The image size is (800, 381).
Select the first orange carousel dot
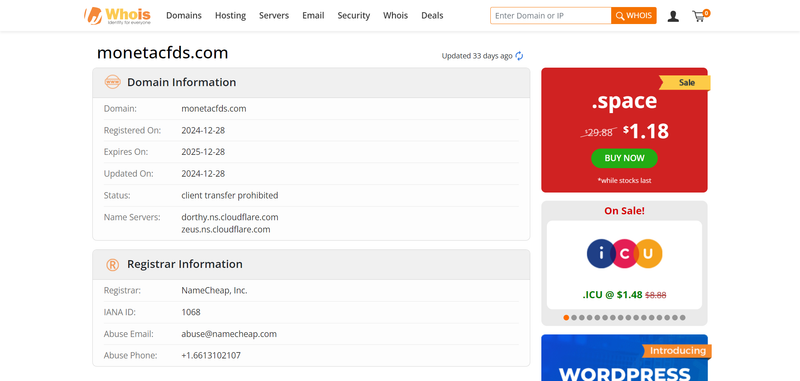[x=566, y=317]
